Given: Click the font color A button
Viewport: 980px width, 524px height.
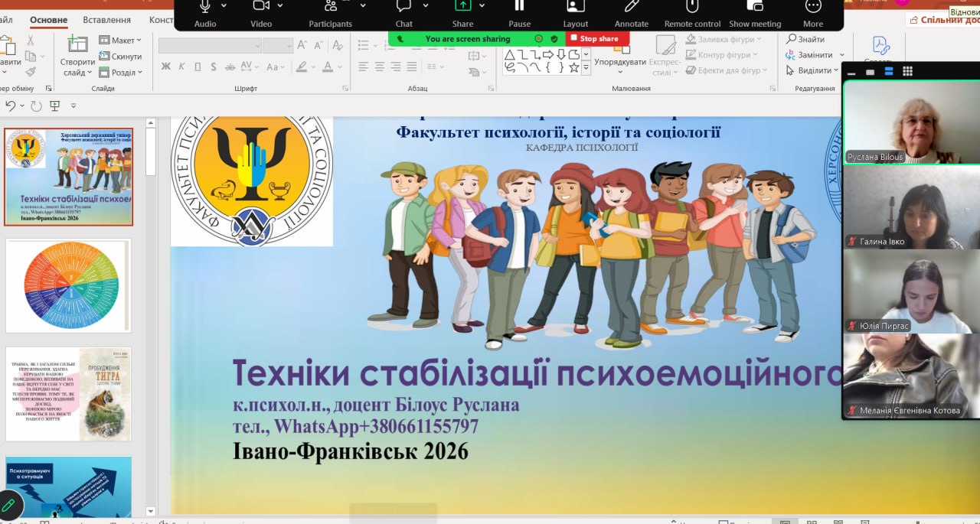Looking at the screenshot, I should point(328,67).
